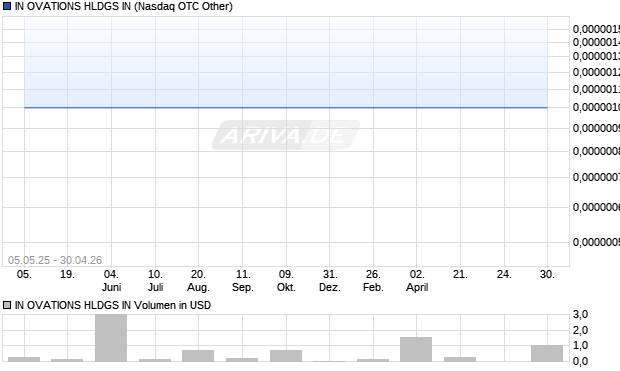Click the chart title IN OVATIONS HLDGS IN (Nasdaq OTC Other)
The width and height of the screenshot is (620, 371).
123,6
